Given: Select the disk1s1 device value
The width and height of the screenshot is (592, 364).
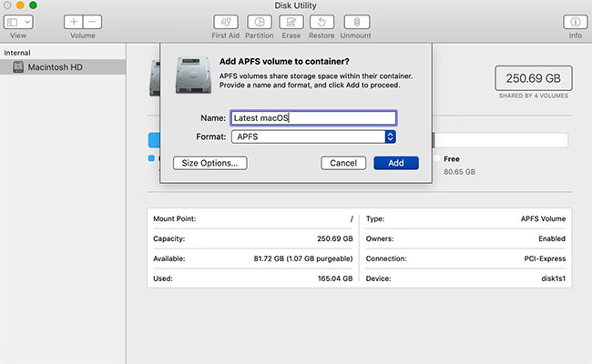Looking at the screenshot, I should tap(553, 278).
